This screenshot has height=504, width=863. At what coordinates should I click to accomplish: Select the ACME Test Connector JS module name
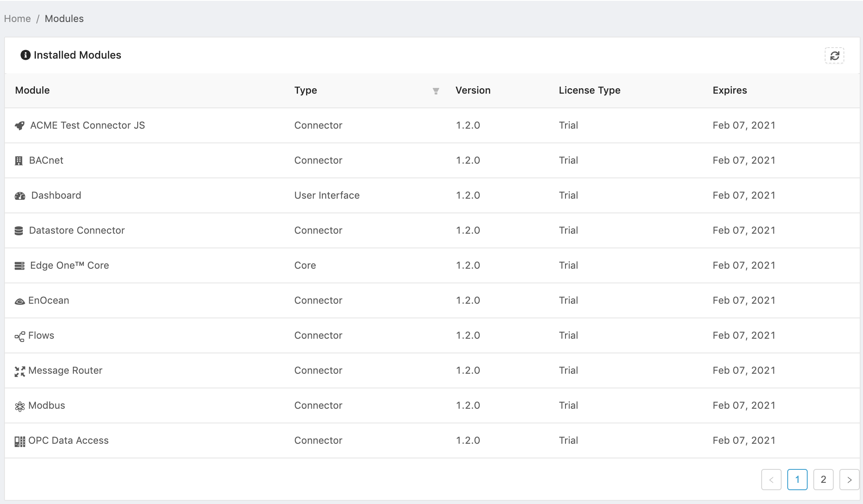(x=88, y=125)
